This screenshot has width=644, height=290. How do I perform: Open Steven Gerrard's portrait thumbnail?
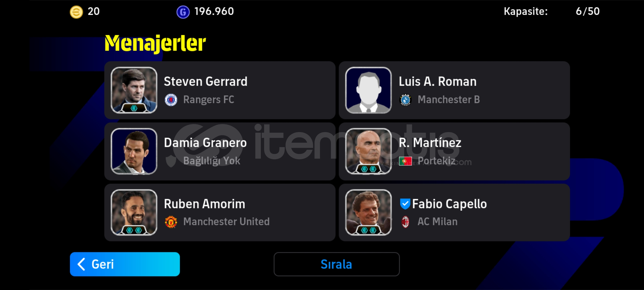tap(134, 90)
